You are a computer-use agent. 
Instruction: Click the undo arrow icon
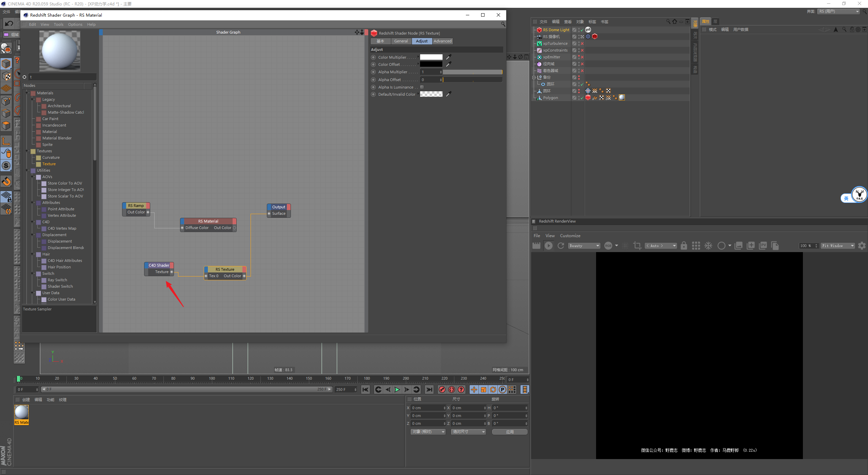(x=9, y=23)
